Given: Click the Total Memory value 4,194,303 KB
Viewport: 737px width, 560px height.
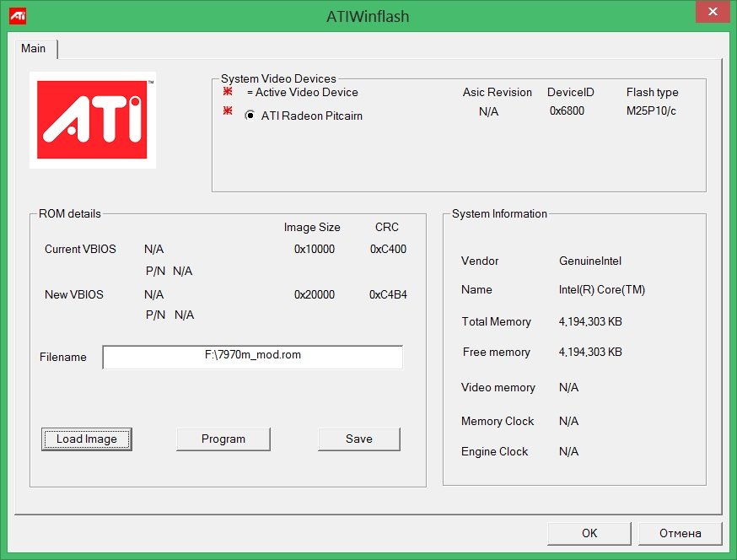Looking at the screenshot, I should [590, 321].
